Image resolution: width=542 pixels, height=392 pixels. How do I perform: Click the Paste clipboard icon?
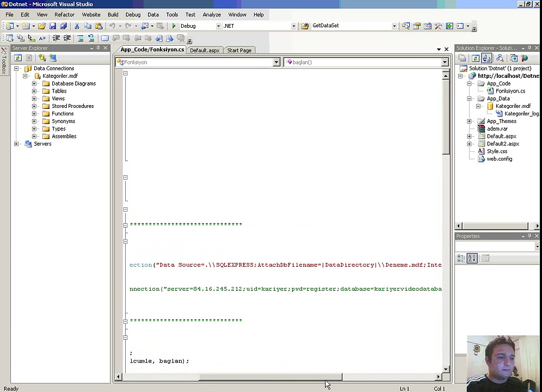99,26
